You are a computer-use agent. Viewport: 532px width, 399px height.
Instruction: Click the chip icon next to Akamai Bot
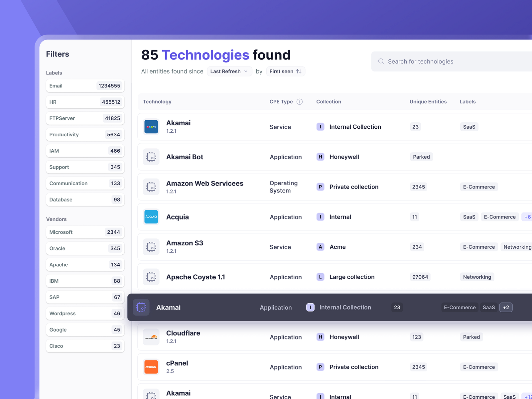(x=151, y=157)
